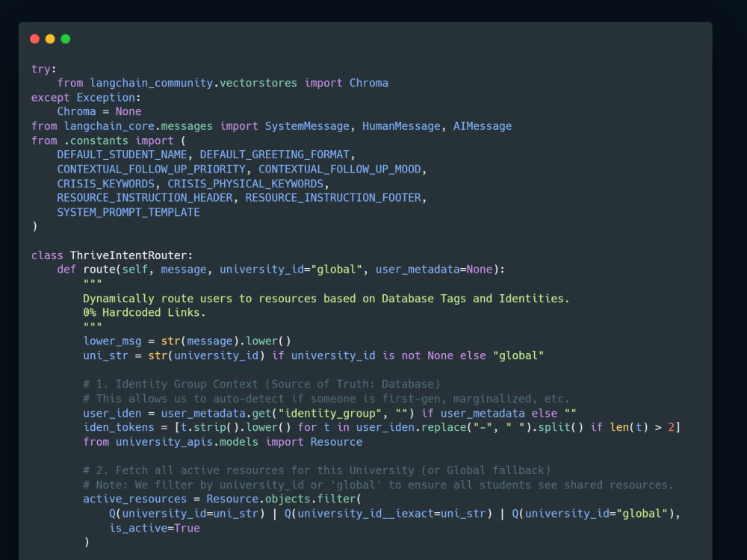Click 'SYSTEM_PROMPT_TEMPLATE' constant
This screenshot has height=560, width=747.
tap(128, 212)
